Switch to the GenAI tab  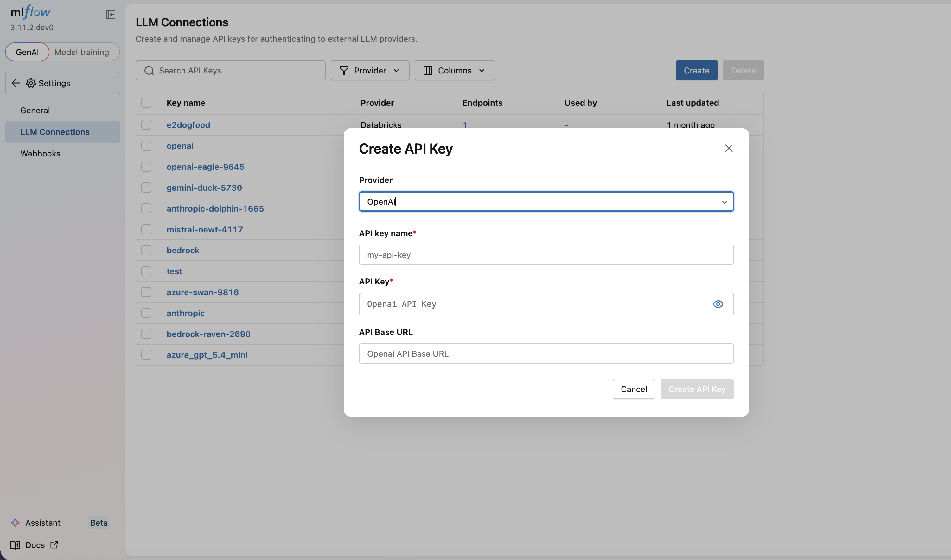(x=27, y=52)
